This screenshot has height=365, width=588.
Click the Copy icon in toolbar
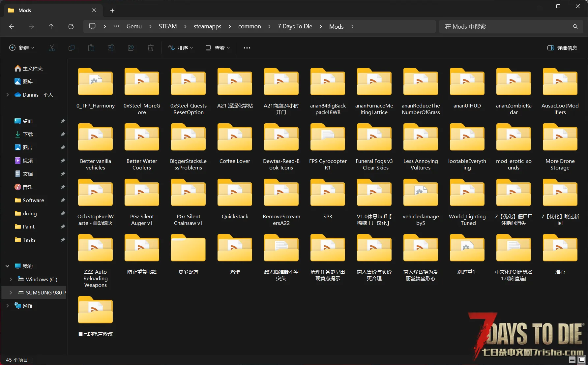click(72, 48)
